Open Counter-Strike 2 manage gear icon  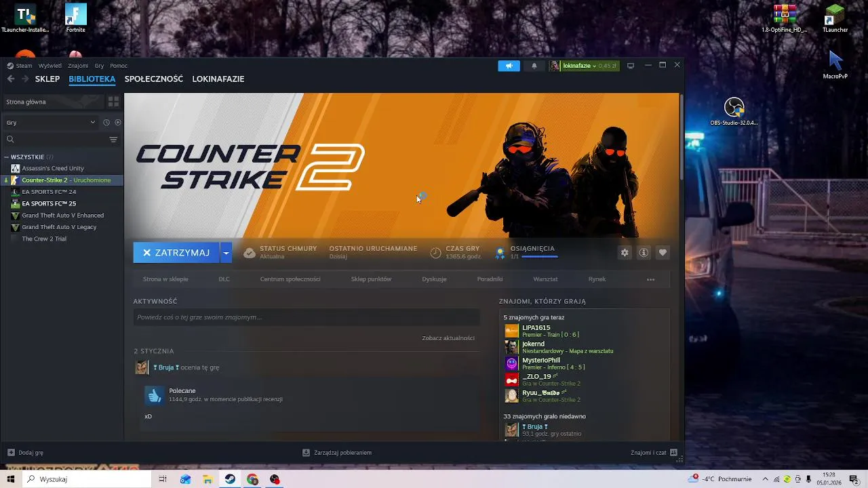pos(625,253)
